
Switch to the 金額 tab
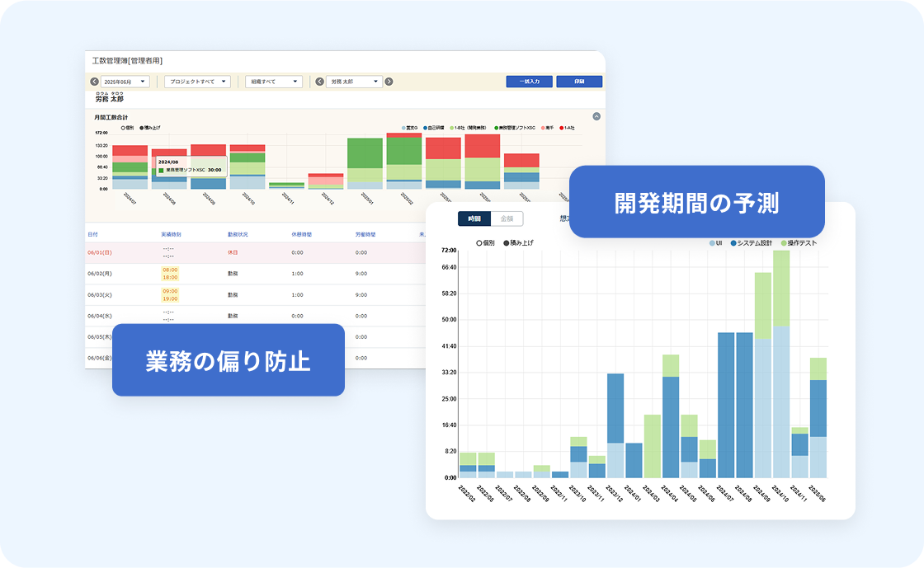[507, 219]
